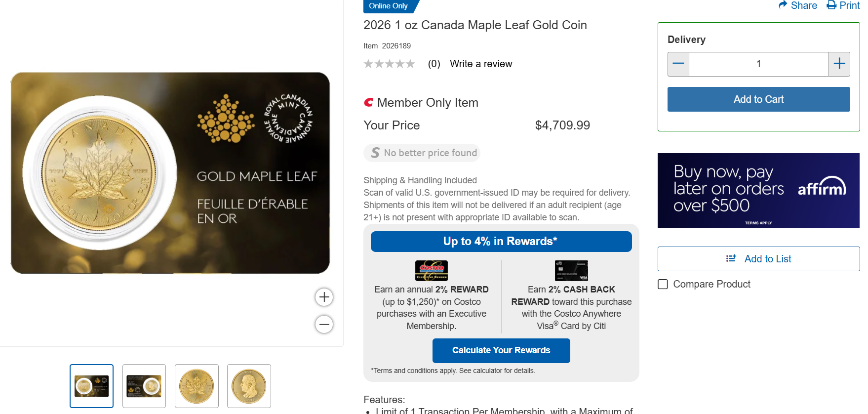
Task: Click the quantity input field
Action: click(x=758, y=64)
